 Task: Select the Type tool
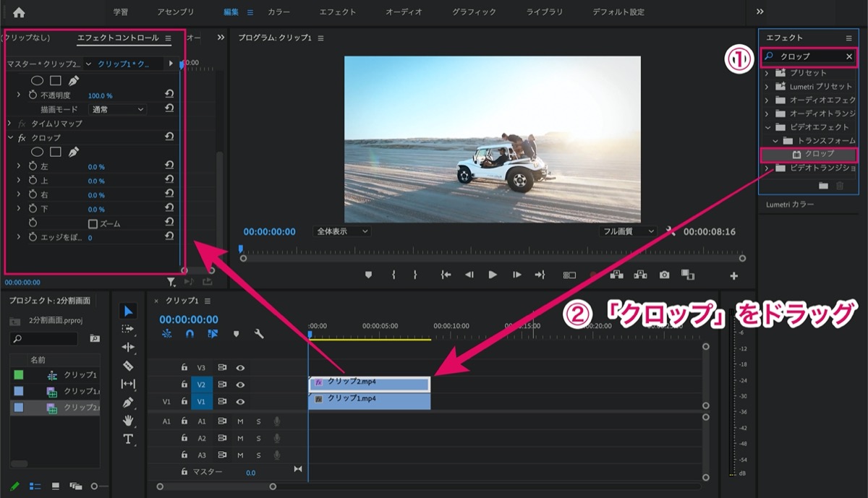tap(128, 439)
